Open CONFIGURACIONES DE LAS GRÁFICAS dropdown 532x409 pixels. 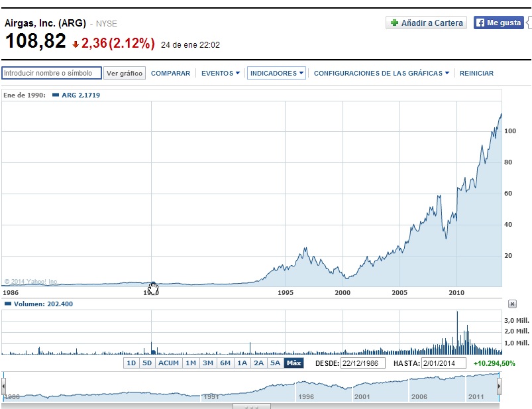pyautogui.click(x=382, y=73)
